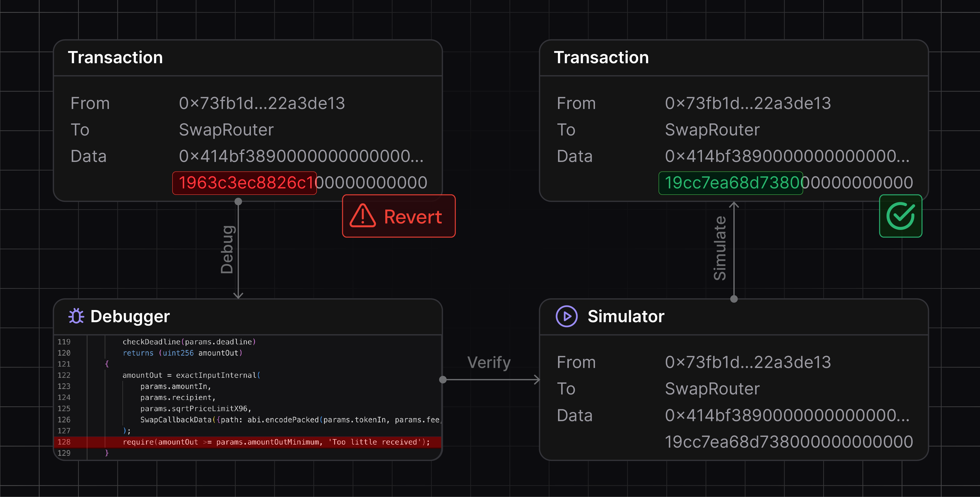Screen dimensions: 980x497
Task: Click the Simulator play icon
Action: click(566, 316)
